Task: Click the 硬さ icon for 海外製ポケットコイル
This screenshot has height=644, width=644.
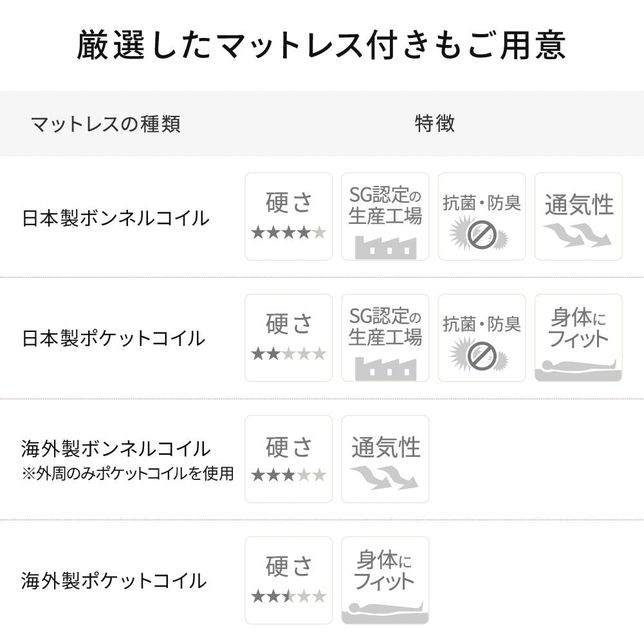Action: point(288,580)
